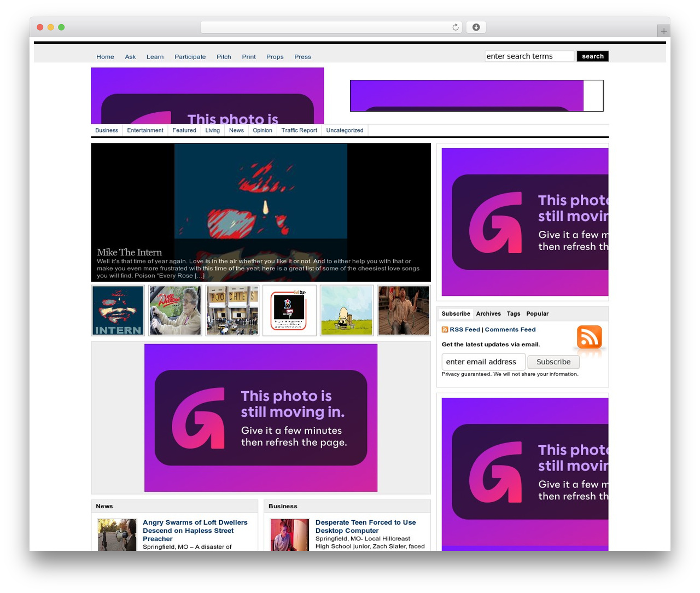
Task: Click small RSS icon beside RSS Feed
Action: point(445,329)
